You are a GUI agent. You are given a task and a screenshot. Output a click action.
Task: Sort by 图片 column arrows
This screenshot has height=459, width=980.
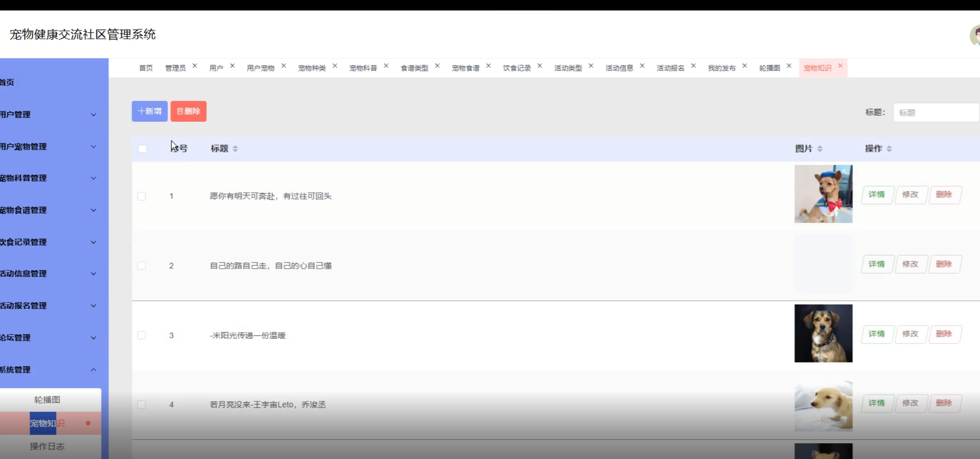(x=820, y=149)
